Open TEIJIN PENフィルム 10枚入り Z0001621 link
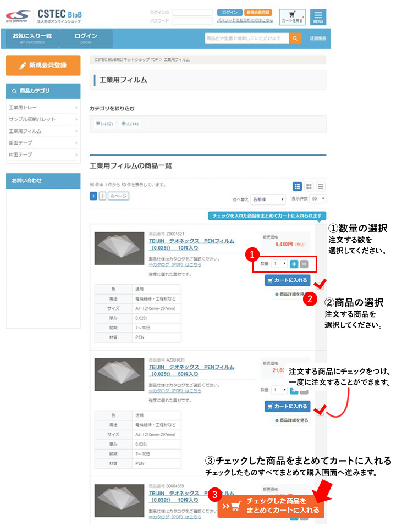Screen dimensions: 396x532 click(x=191, y=244)
